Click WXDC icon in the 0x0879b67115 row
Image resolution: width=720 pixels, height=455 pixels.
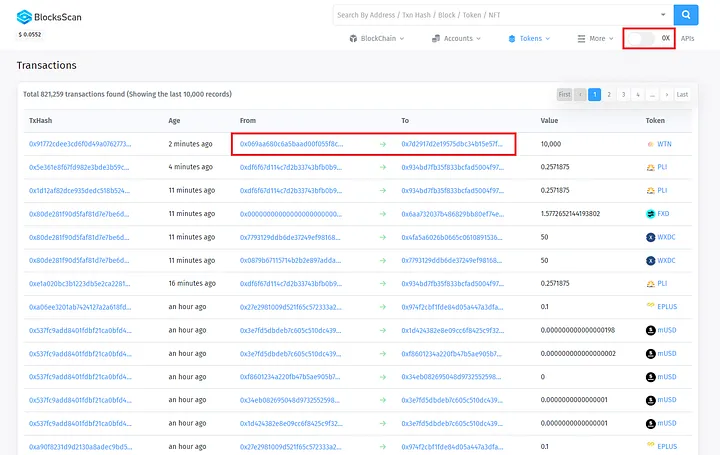(x=650, y=261)
